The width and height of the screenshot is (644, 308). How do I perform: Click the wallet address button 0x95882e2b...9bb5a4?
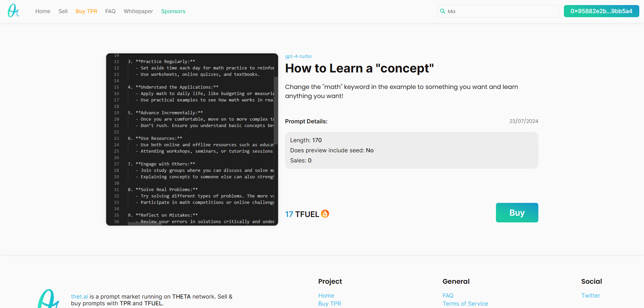tap(601, 11)
